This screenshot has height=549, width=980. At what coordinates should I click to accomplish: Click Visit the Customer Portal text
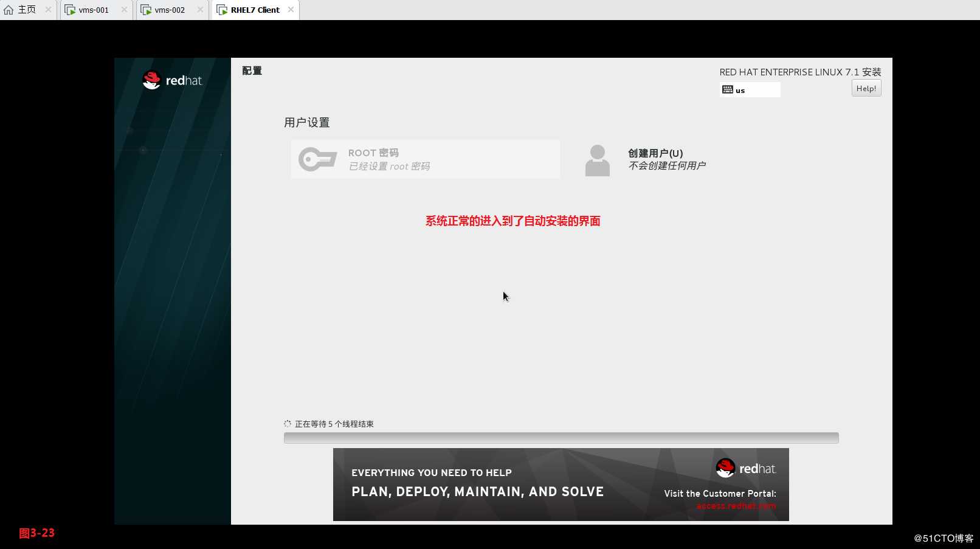[720, 494]
